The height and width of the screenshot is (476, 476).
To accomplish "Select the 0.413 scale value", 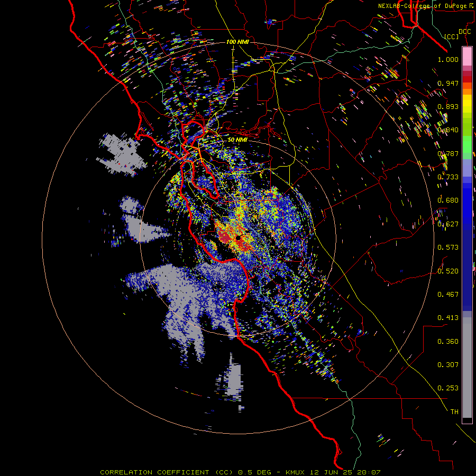I will click(x=448, y=318).
